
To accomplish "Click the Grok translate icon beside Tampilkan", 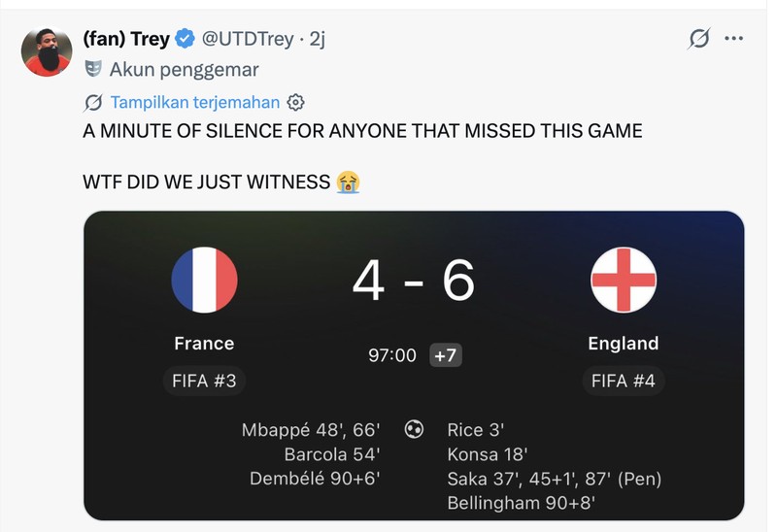I will pos(93,103).
